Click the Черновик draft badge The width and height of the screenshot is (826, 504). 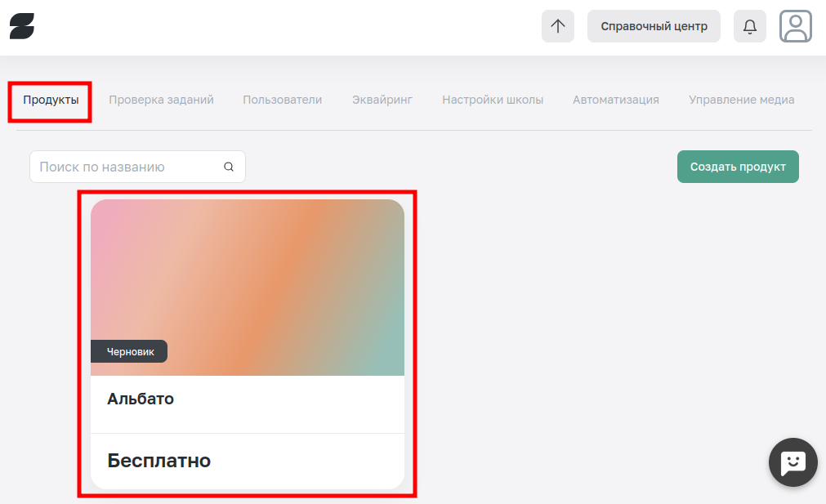pyautogui.click(x=130, y=352)
